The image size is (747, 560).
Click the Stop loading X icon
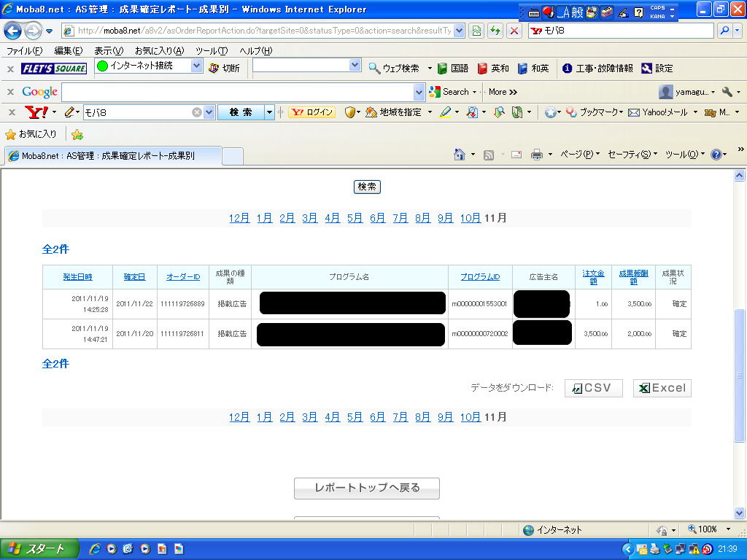pos(514,31)
